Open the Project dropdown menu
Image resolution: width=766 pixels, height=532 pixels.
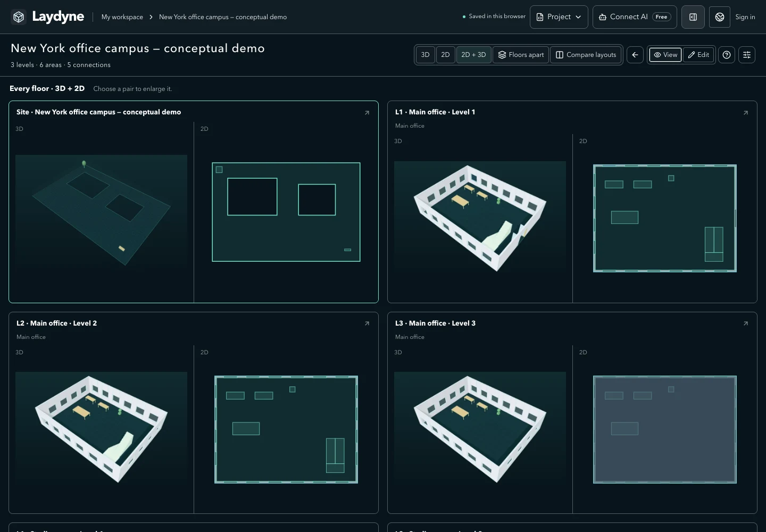click(x=559, y=17)
